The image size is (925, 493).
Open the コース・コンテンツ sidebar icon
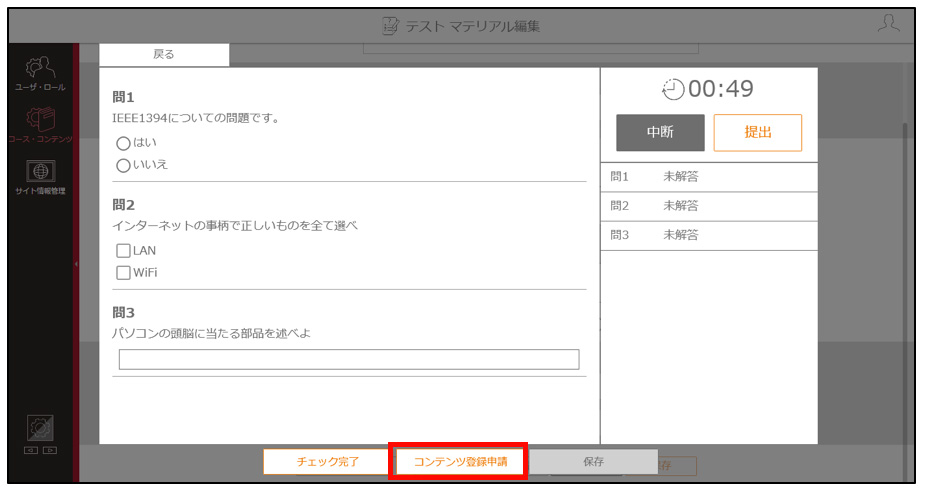(x=40, y=125)
